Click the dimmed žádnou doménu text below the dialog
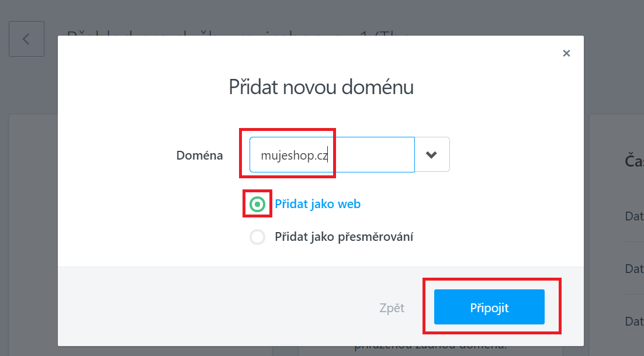This screenshot has width=644, height=356. coord(430,350)
